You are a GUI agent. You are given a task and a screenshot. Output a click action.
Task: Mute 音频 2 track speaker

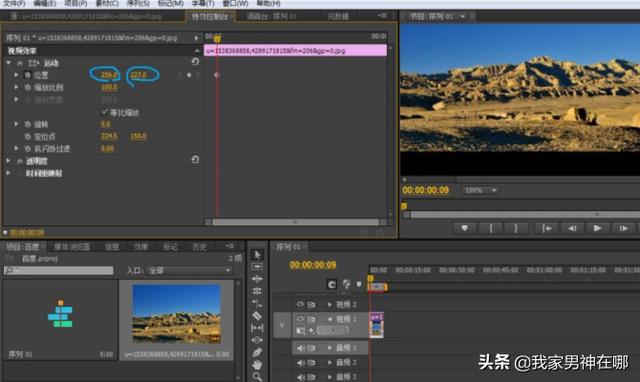(x=300, y=362)
